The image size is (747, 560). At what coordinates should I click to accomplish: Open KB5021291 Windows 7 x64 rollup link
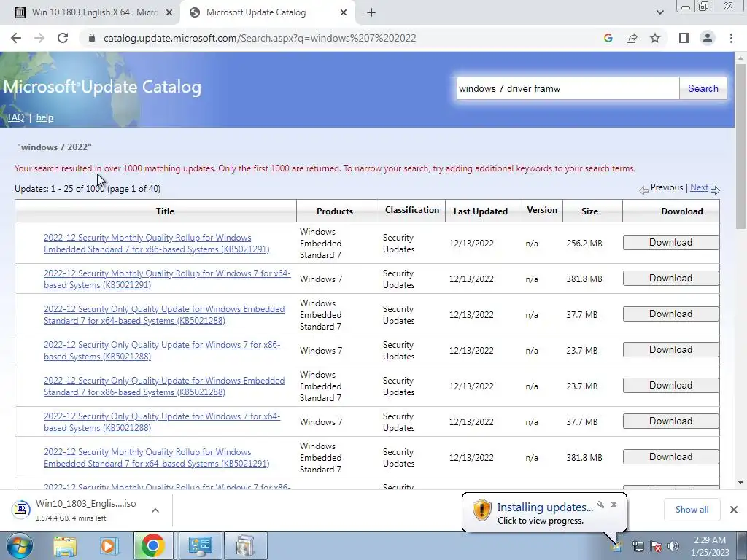pyautogui.click(x=167, y=279)
